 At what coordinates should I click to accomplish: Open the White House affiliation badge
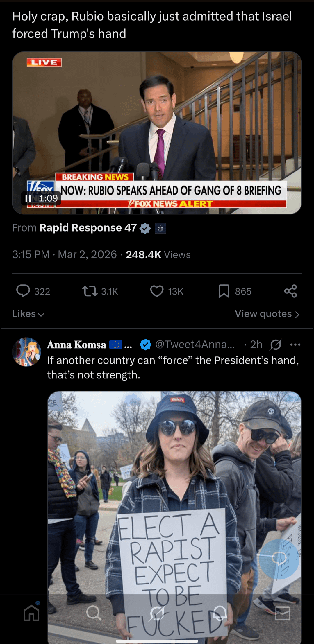point(160,228)
